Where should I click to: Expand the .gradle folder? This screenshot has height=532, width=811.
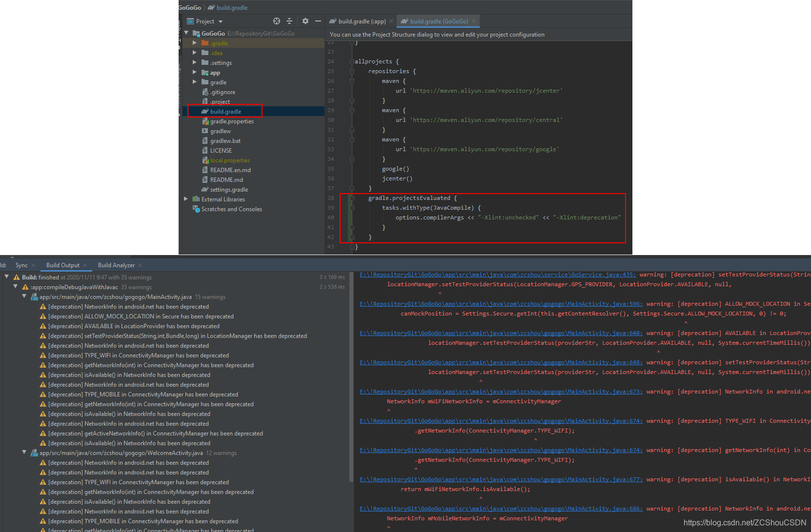(195, 43)
